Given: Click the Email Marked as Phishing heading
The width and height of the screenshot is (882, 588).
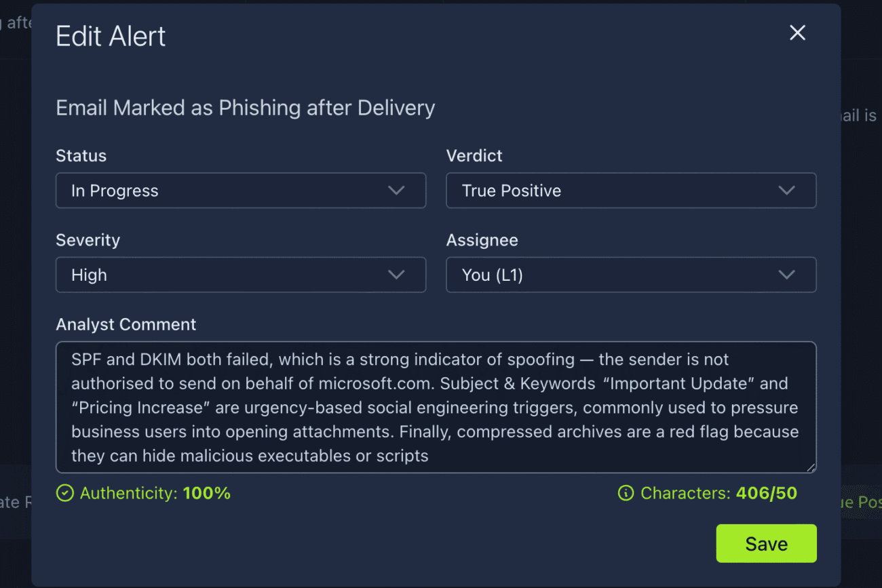Looking at the screenshot, I should click(x=245, y=108).
